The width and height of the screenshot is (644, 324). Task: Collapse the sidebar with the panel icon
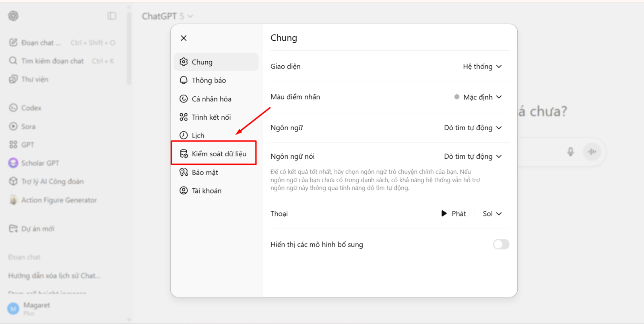[112, 16]
